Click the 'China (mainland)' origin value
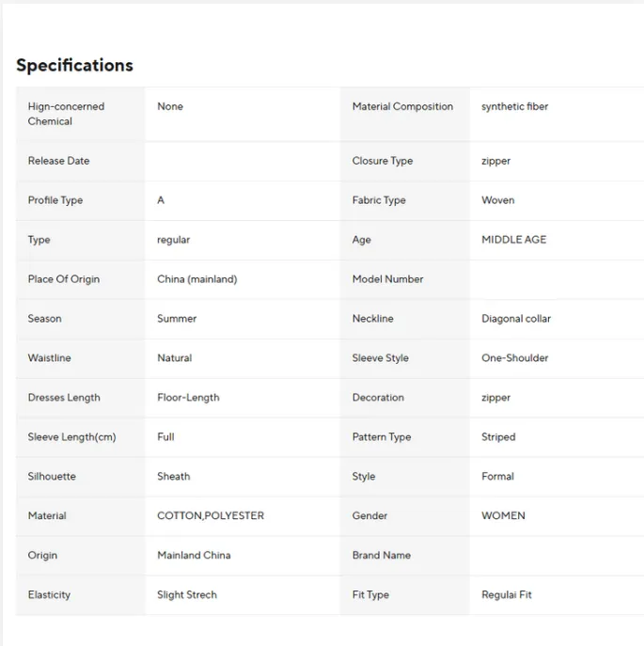 click(x=196, y=279)
